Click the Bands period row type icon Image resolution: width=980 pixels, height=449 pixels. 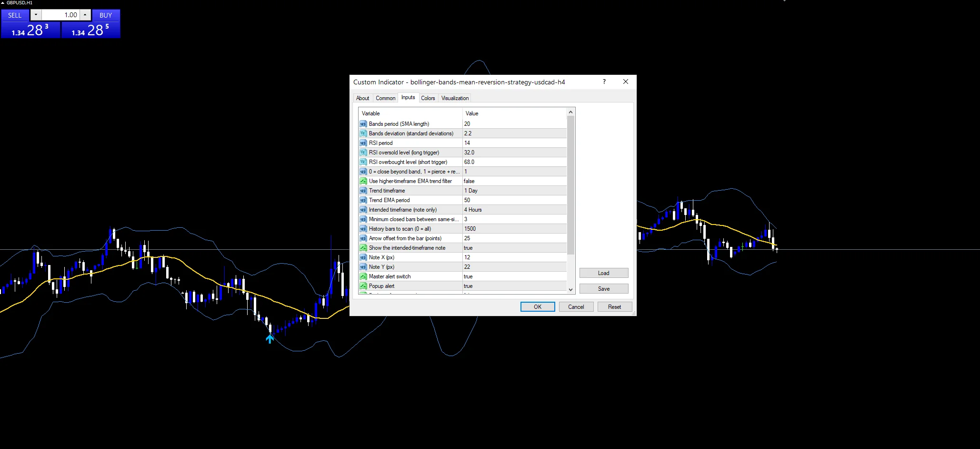(x=363, y=124)
